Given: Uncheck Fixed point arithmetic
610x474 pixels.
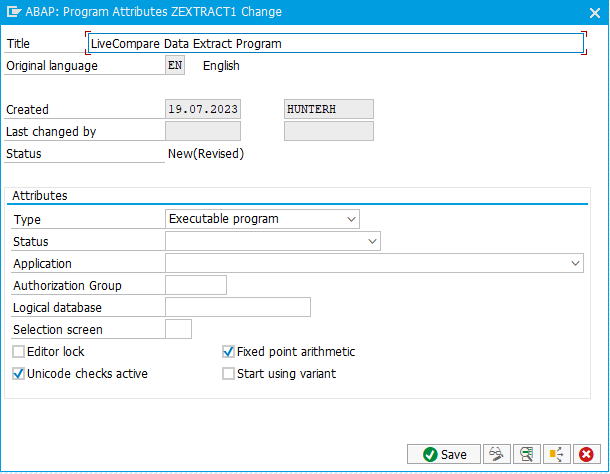Looking at the screenshot, I should (x=228, y=351).
